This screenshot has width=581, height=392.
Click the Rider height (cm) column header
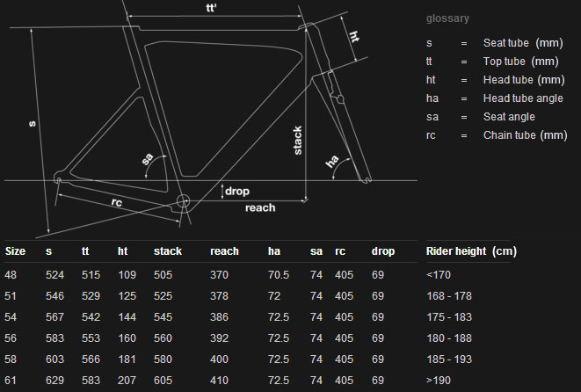[469, 251]
